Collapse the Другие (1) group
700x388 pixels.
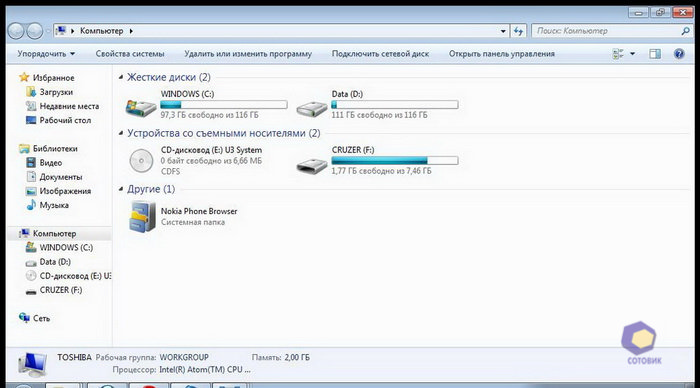(x=121, y=189)
